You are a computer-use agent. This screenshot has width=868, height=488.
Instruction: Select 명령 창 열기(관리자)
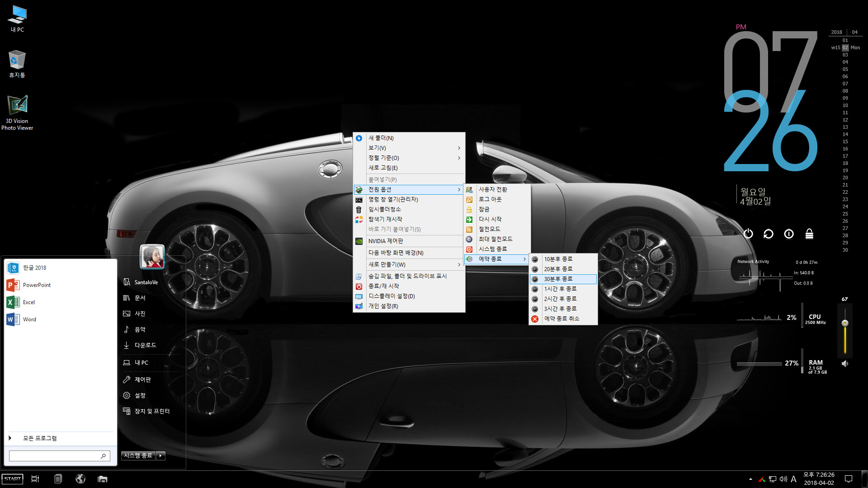point(409,200)
